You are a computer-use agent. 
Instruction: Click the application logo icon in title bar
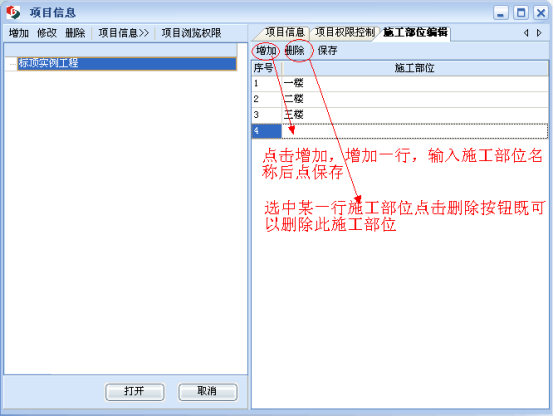pos(13,12)
